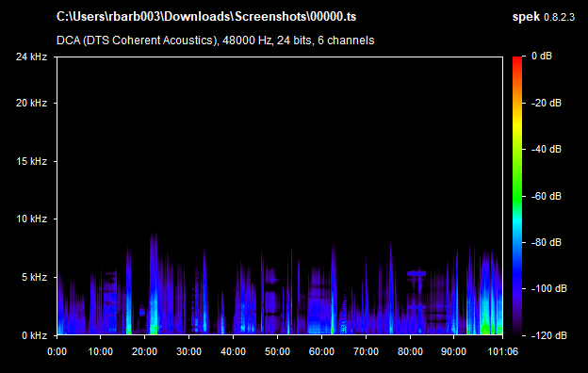Click the 0 dB legend label
The image size is (588, 373).
click(542, 56)
